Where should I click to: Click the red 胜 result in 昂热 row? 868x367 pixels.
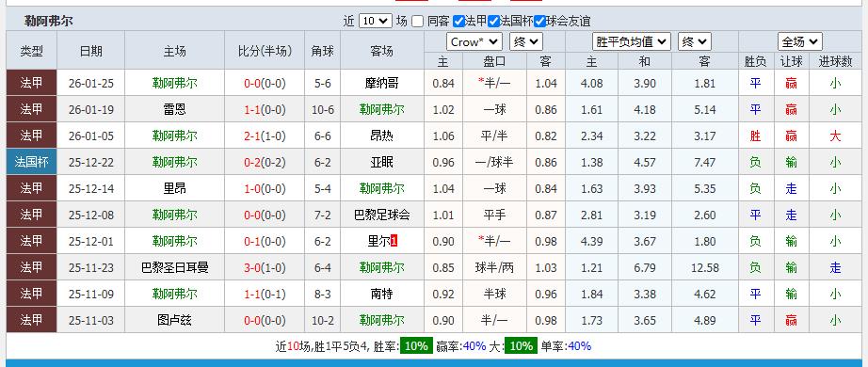pos(755,136)
